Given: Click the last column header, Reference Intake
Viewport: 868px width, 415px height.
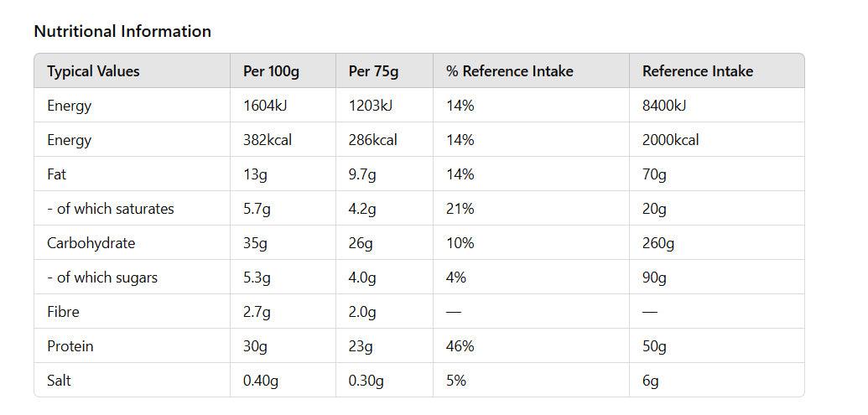Looking at the screenshot, I should pyautogui.click(x=698, y=71).
